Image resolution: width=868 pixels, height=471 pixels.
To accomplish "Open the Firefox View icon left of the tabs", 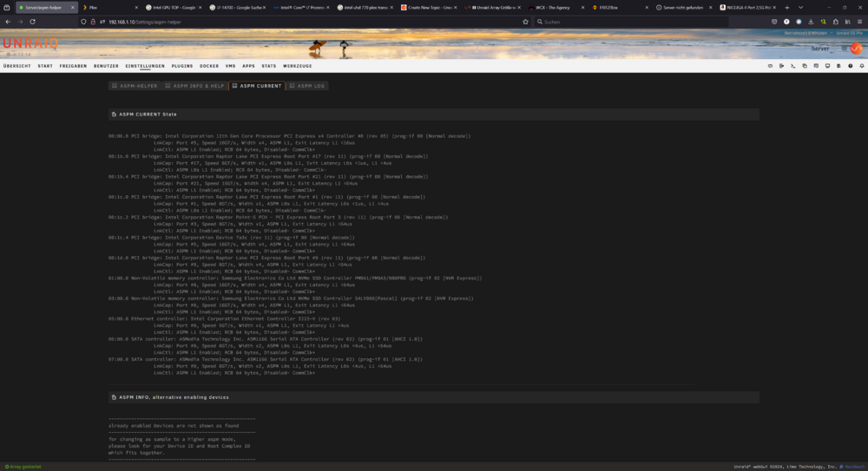I will pos(7,7).
